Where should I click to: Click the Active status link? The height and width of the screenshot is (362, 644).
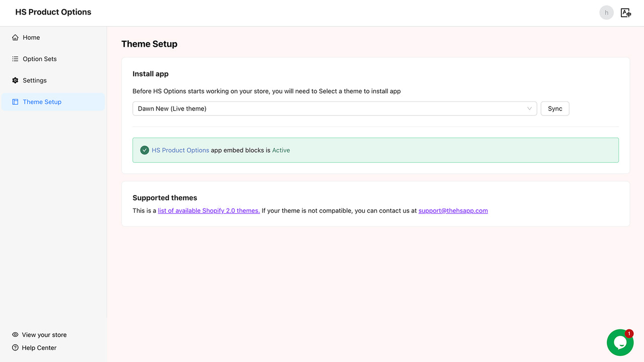(281, 150)
